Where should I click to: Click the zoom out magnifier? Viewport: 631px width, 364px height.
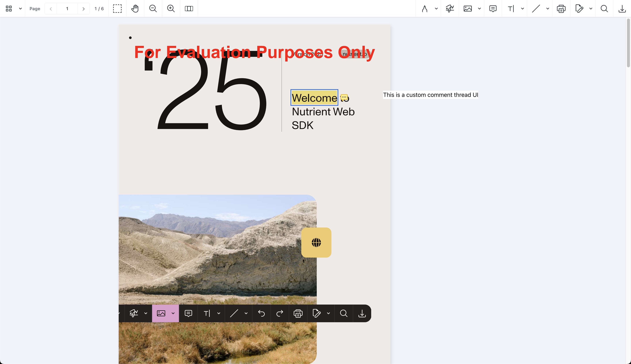point(153,9)
